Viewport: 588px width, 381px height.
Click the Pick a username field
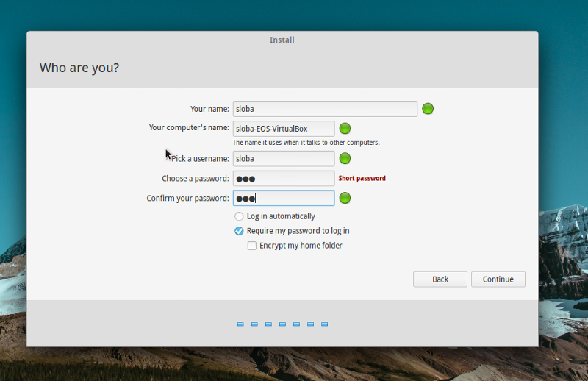pyautogui.click(x=284, y=159)
